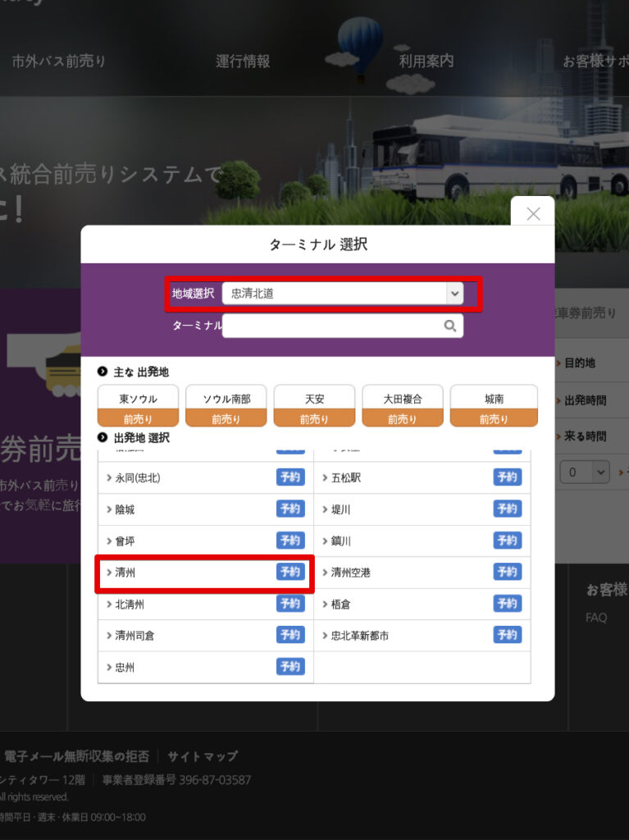Click 予約 button for 梧倉
The width and height of the screenshot is (629, 840).
(508, 604)
